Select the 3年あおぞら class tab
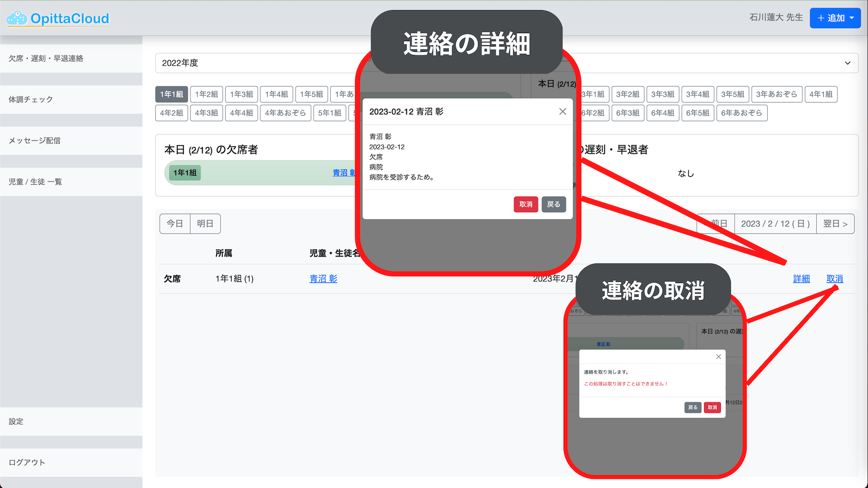Image resolution: width=868 pixels, height=488 pixels. click(x=777, y=94)
